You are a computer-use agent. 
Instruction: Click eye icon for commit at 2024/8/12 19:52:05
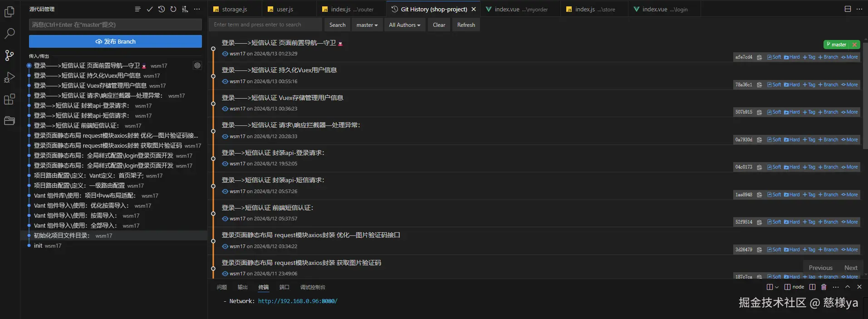pos(225,164)
